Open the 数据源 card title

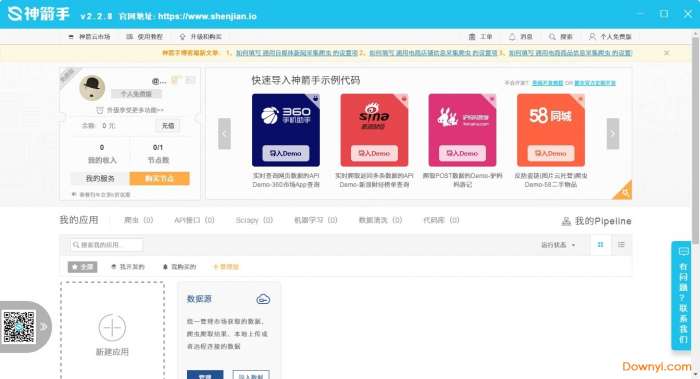199,299
